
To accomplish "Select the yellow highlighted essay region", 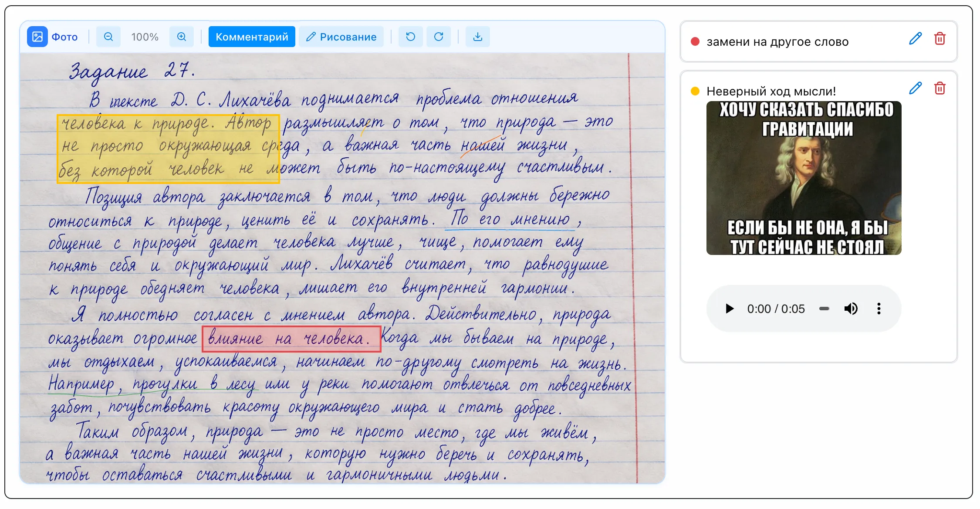I will pyautogui.click(x=168, y=149).
